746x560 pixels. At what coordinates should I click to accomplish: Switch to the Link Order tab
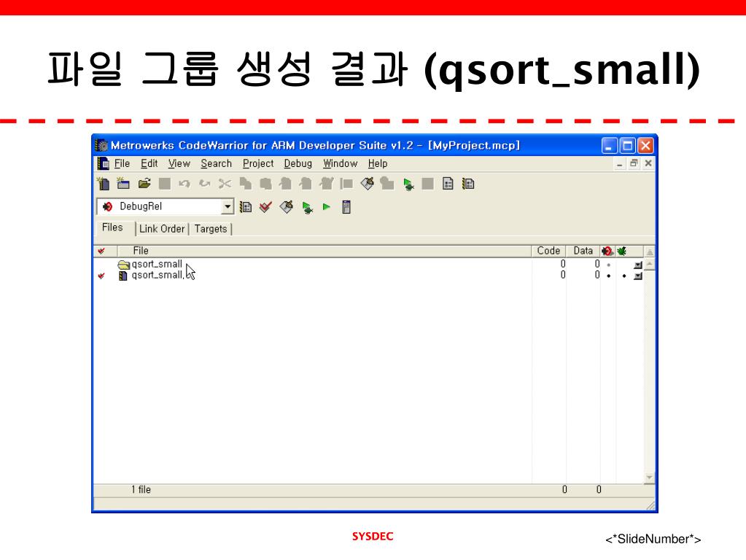pyautogui.click(x=162, y=229)
